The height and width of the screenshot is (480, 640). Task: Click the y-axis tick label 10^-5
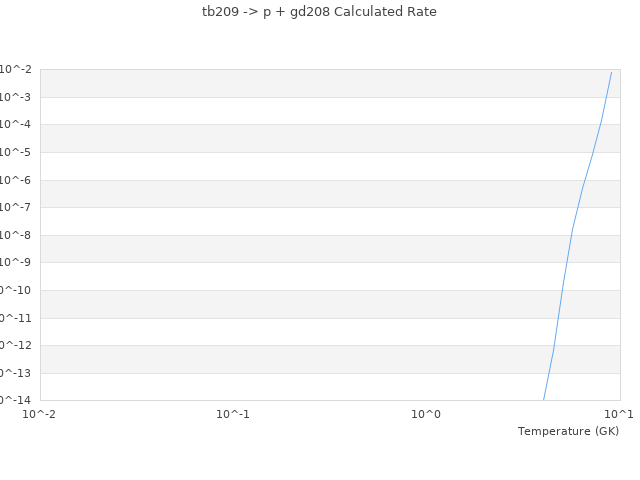pos(16,152)
